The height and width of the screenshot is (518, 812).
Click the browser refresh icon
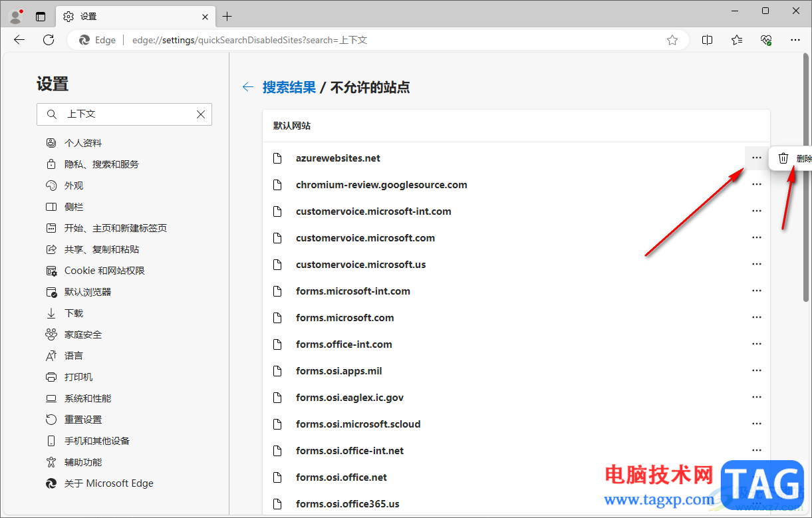click(49, 40)
